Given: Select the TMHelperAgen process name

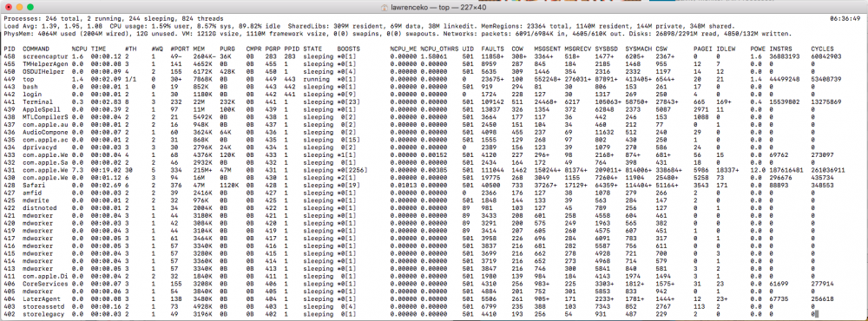Looking at the screenshot, I should point(45,63).
